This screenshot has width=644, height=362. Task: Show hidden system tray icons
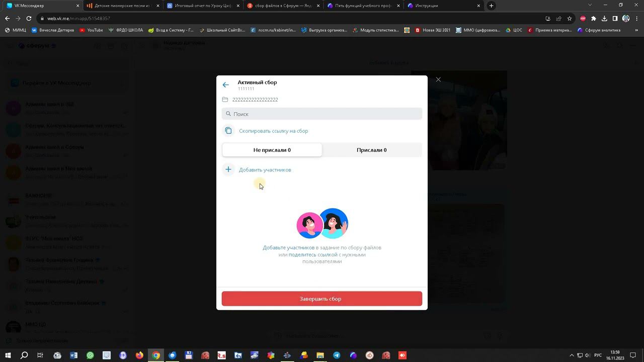572,355
